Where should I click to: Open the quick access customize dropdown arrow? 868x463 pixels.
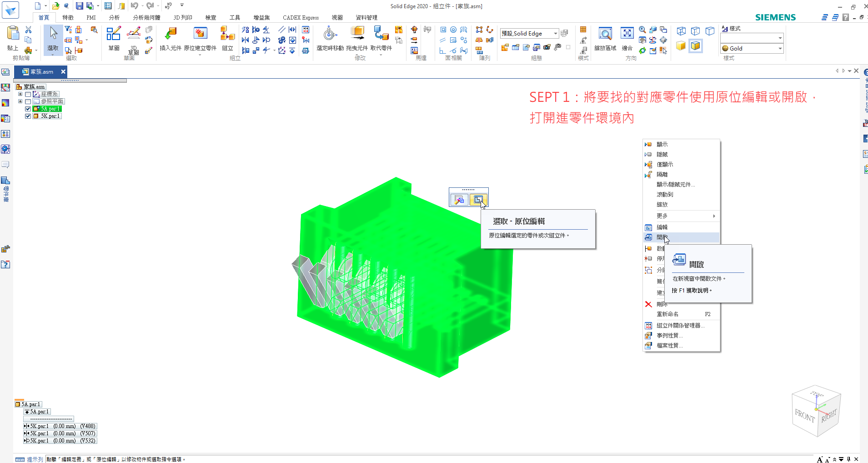pyautogui.click(x=182, y=5)
